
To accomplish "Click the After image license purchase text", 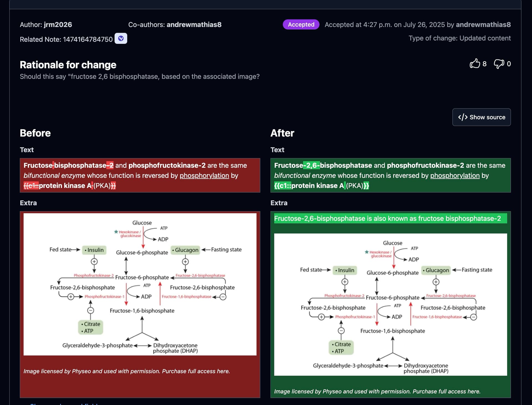I will tap(377, 391).
